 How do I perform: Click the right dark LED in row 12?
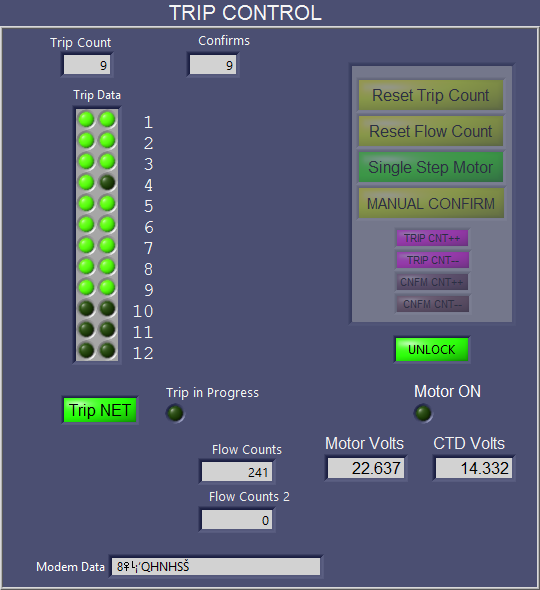point(107,350)
